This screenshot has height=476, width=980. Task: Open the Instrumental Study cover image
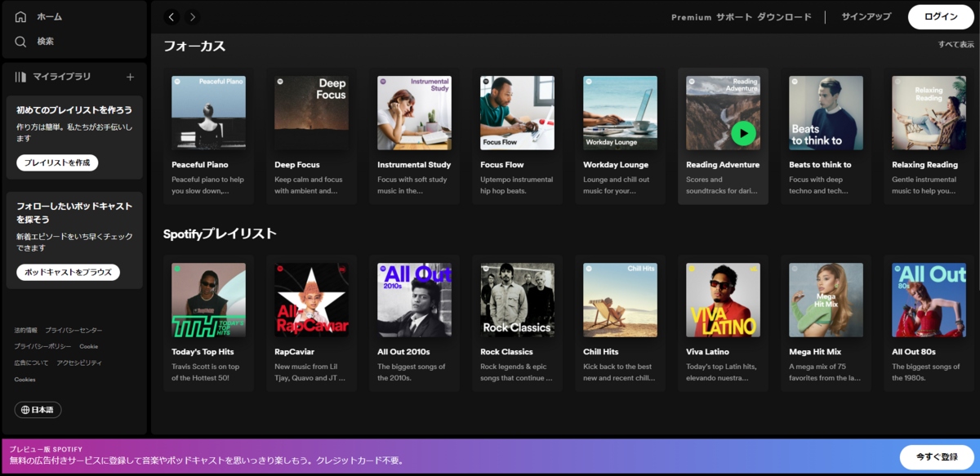point(414,113)
